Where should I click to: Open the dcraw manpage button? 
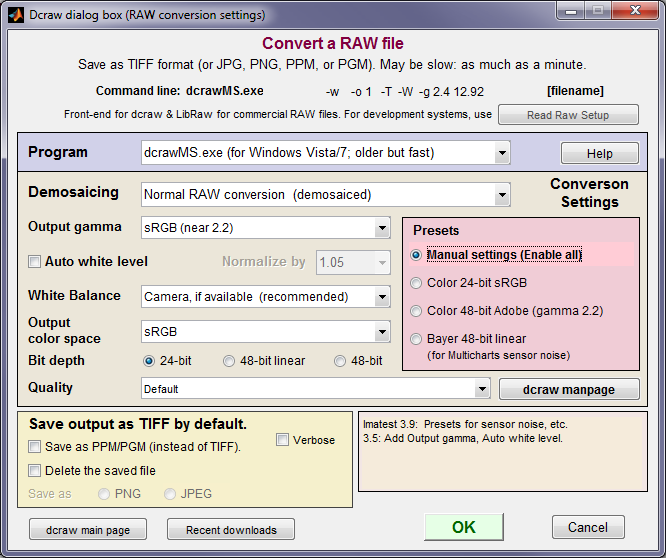(569, 389)
